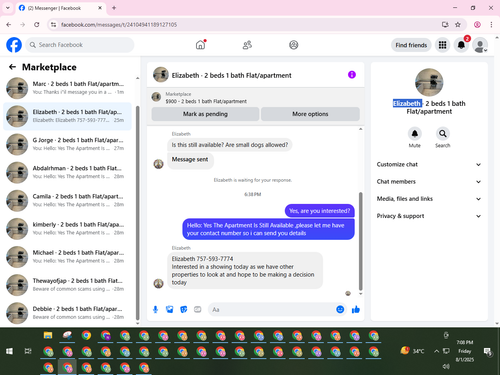Open the account profile avatar menu
Viewport: 500px width, 375px height.
[x=480, y=45]
